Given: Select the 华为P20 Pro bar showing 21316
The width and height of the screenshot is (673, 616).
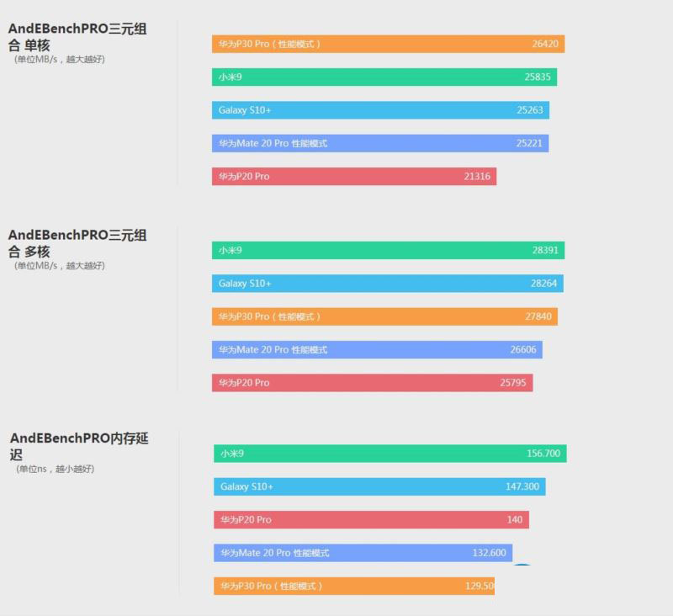Looking at the screenshot, I should pyautogui.click(x=353, y=177).
